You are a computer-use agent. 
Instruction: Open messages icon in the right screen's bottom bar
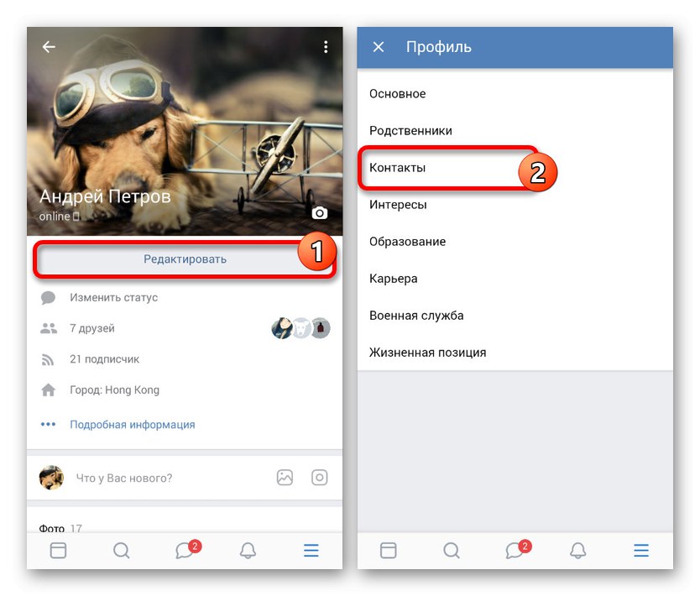518,550
